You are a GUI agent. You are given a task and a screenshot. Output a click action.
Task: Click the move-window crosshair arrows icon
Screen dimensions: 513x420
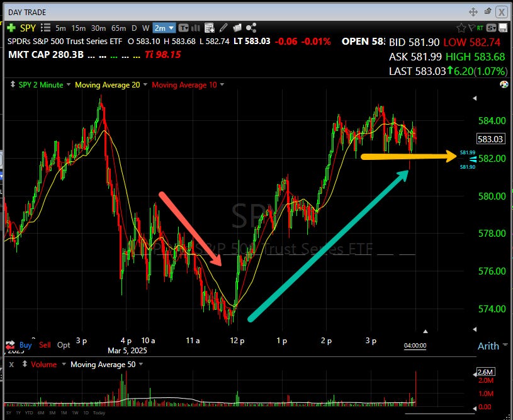(x=473, y=12)
